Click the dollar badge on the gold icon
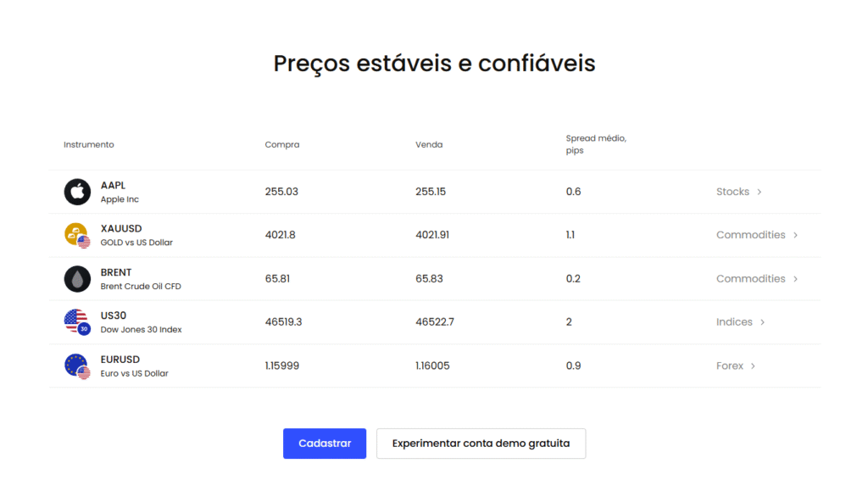Image resolution: width=868 pixels, height=497 pixels. 83,242
